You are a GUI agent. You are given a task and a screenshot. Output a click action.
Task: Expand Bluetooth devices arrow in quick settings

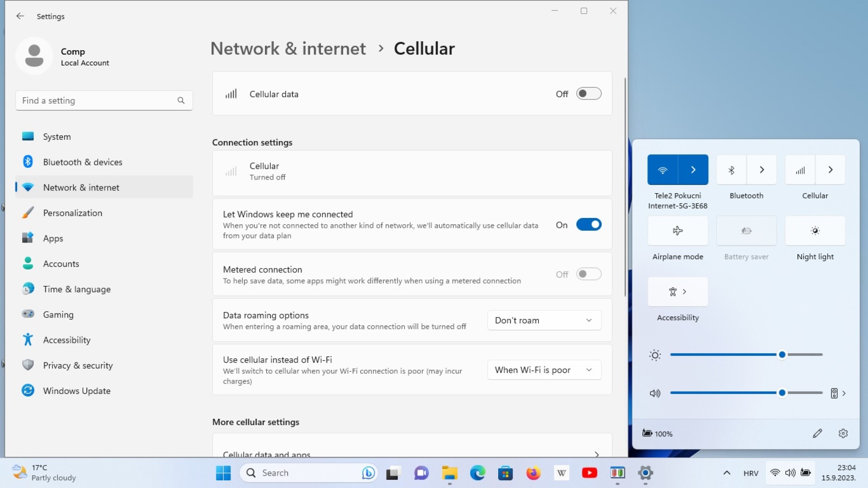pyautogui.click(x=762, y=170)
